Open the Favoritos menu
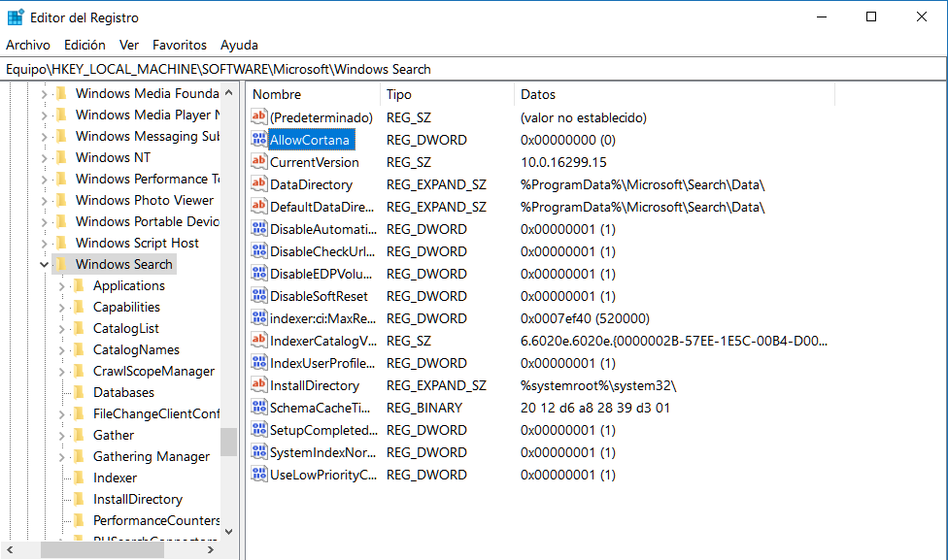This screenshot has width=948, height=560. pyautogui.click(x=180, y=45)
